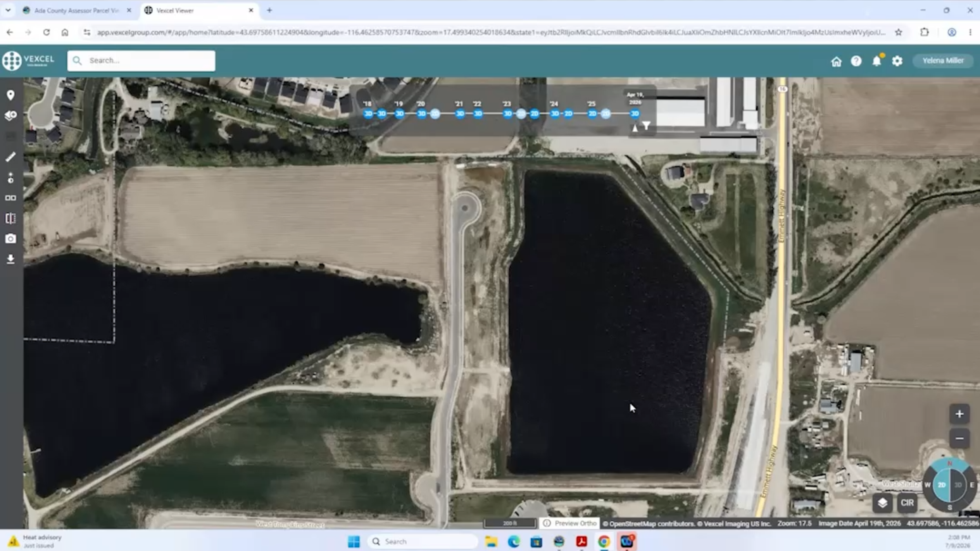Open Chrome tab search dropdown
The image size is (980, 551).
[x=8, y=10]
